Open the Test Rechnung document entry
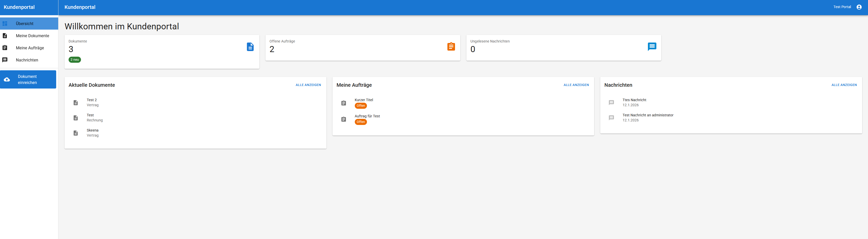Viewport: 868px width, 239px height. [94, 118]
